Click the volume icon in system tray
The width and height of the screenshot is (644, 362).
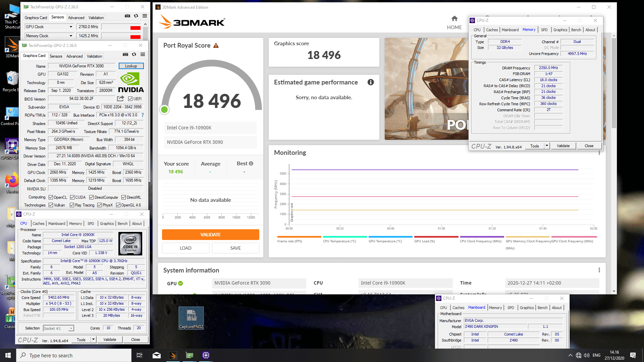pyautogui.click(x=587, y=355)
